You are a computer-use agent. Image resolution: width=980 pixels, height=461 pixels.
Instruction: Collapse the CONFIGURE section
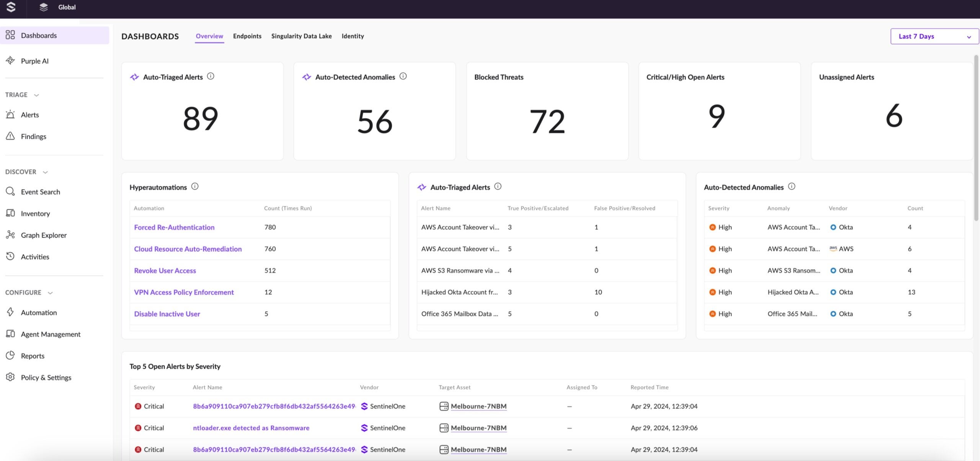tap(50, 293)
